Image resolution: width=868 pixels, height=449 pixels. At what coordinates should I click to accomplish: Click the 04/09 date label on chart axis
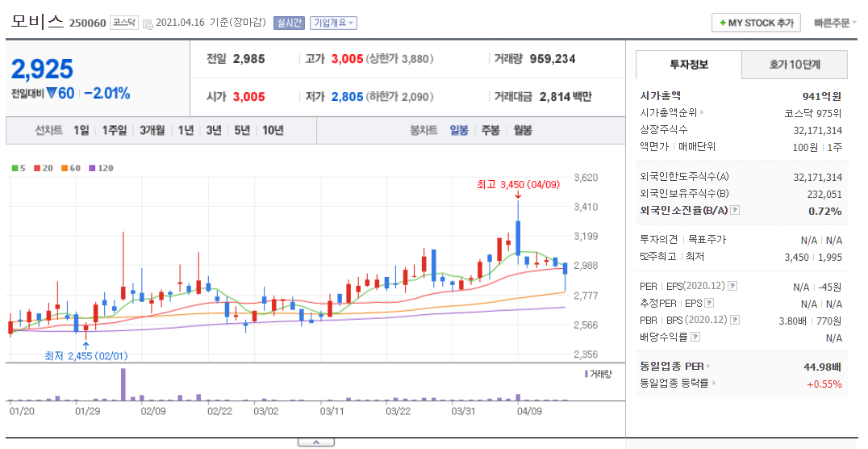(x=530, y=411)
